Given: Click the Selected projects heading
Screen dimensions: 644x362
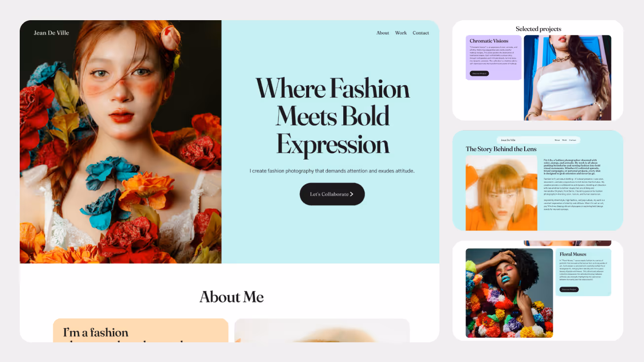Looking at the screenshot, I should pyautogui.click(x=538, y=29).
